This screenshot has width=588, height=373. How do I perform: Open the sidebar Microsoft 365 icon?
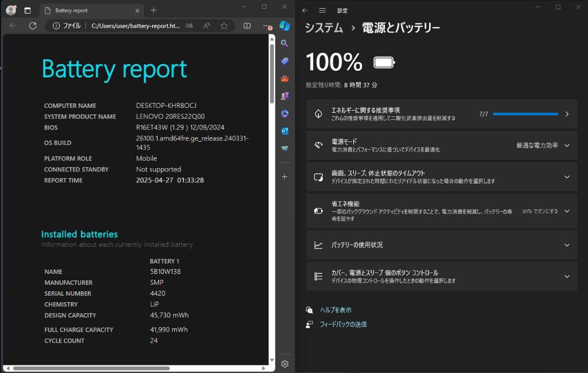(x=285, y=114)
